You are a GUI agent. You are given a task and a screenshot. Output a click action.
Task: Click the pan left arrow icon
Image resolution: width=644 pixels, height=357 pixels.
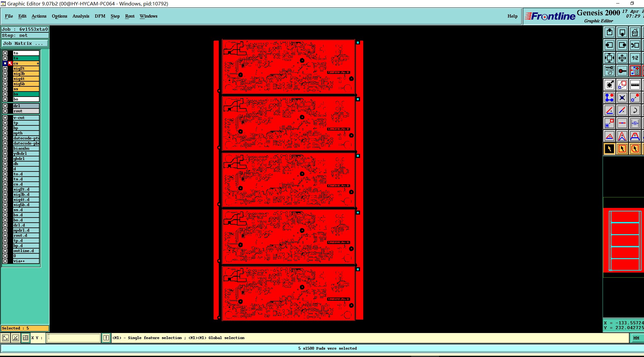[609, 45]
